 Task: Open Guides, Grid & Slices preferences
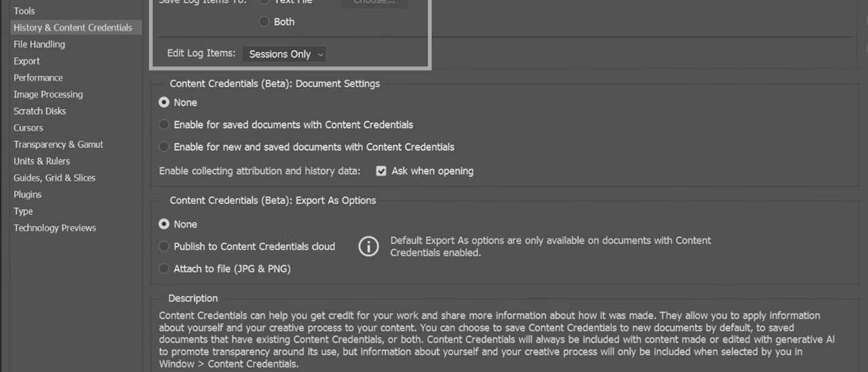54,178
